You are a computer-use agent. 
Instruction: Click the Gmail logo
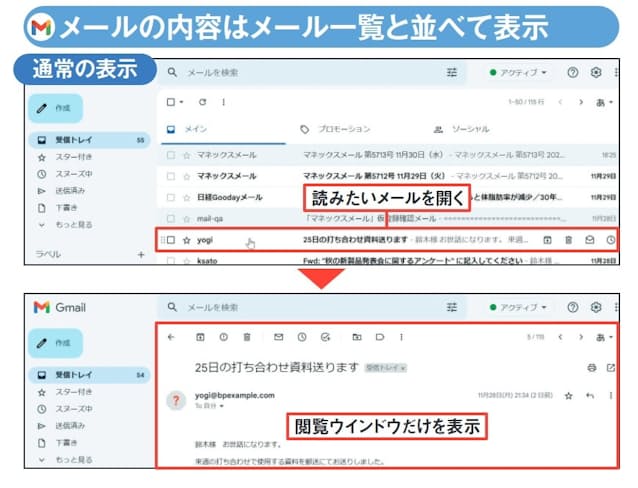pyautogui.click(x=59, y=307)
